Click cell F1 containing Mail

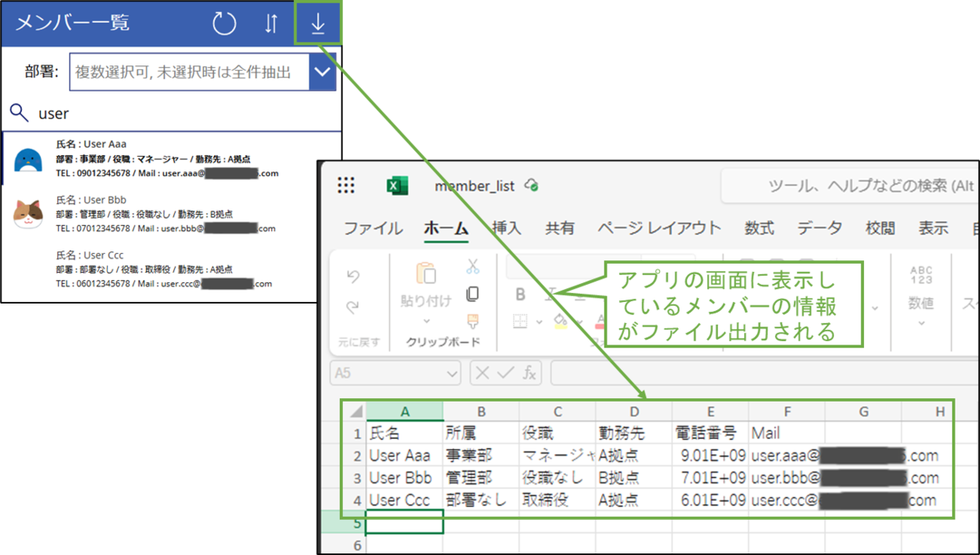point(786,433)
